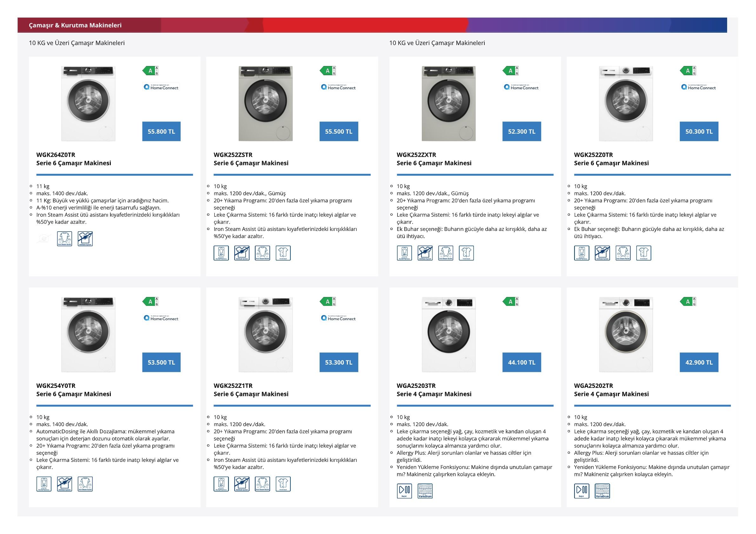The height and width of the screenshot is (534, 756).
Task: Click the 52.300 TL price tag
Action: (522, 131)
